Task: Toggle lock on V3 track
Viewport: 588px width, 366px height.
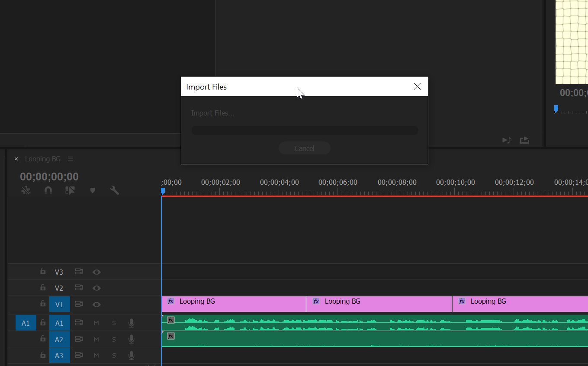Action: (43, 272)
